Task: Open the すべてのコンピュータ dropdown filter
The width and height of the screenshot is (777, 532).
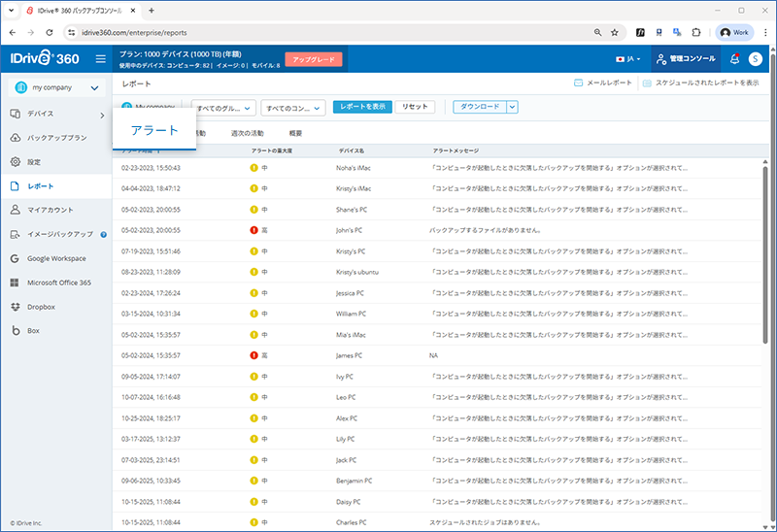Action: (x=292, y=108)
